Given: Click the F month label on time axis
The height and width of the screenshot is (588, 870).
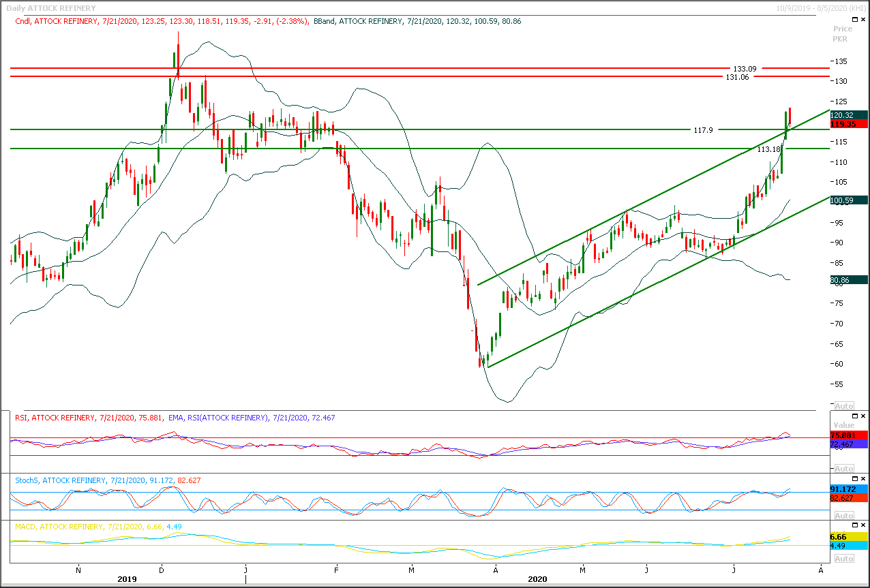Looking at the screenshot, I should [x=337, y=569].
